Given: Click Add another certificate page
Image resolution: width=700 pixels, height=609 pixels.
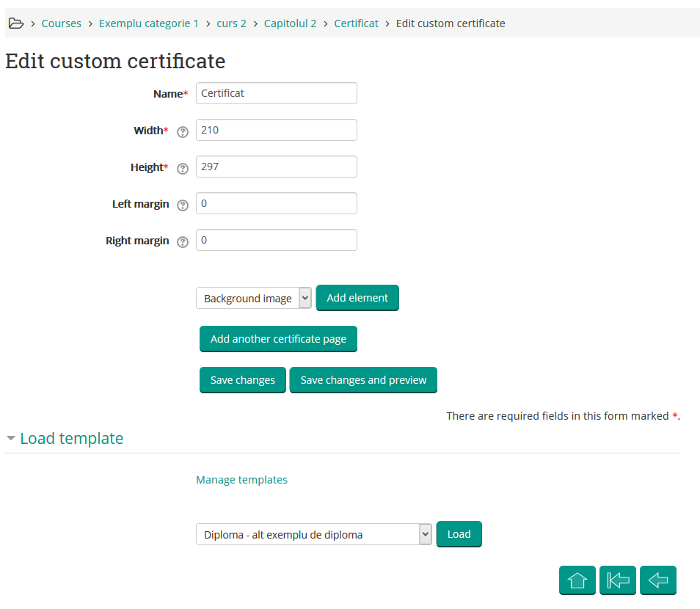Looking at the screenshot, I should [x=278, y=339].
